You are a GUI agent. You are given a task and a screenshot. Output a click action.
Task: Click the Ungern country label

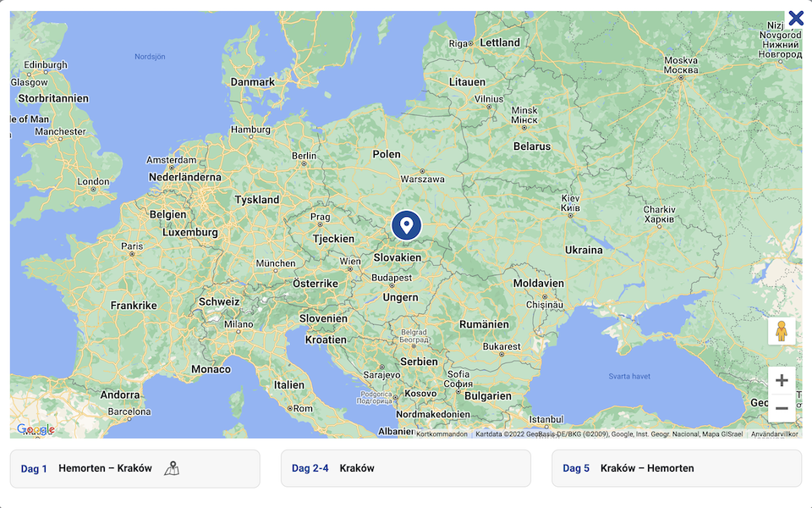pyautogui.click(x=400, y=297)
